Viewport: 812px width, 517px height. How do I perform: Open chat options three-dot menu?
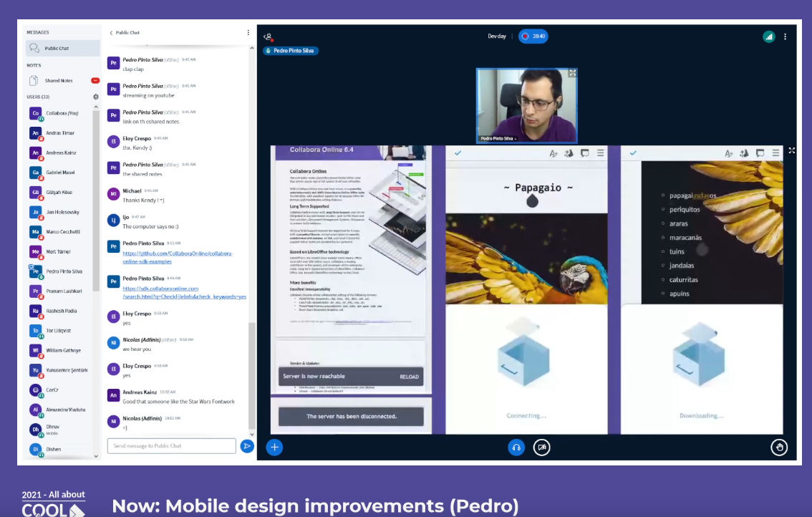click(x=248, y=33)
